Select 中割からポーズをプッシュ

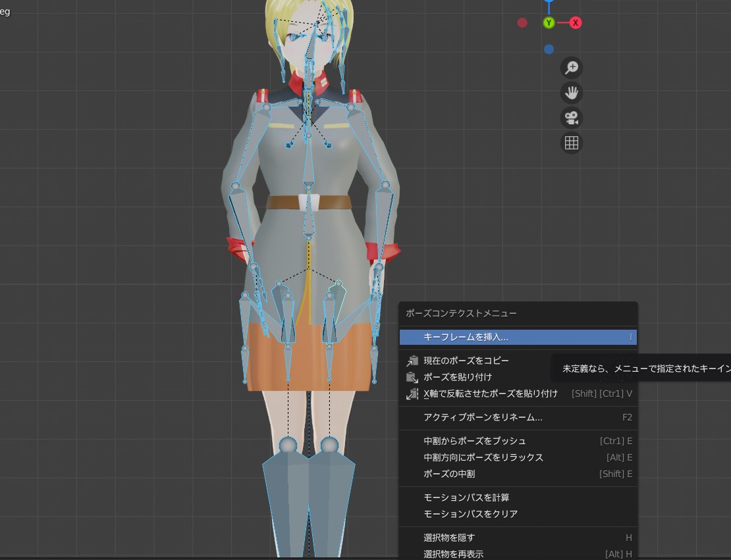click(518, 441)
